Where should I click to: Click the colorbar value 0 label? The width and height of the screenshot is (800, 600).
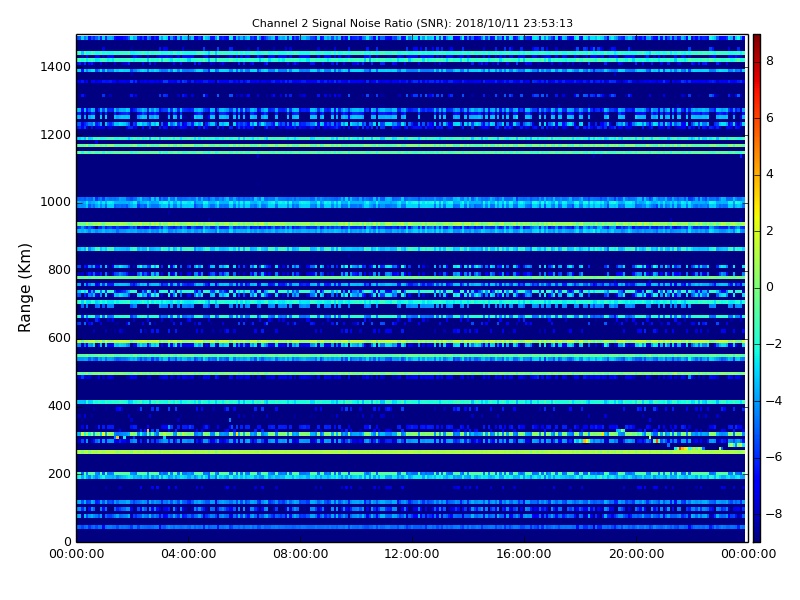[770, 287]
